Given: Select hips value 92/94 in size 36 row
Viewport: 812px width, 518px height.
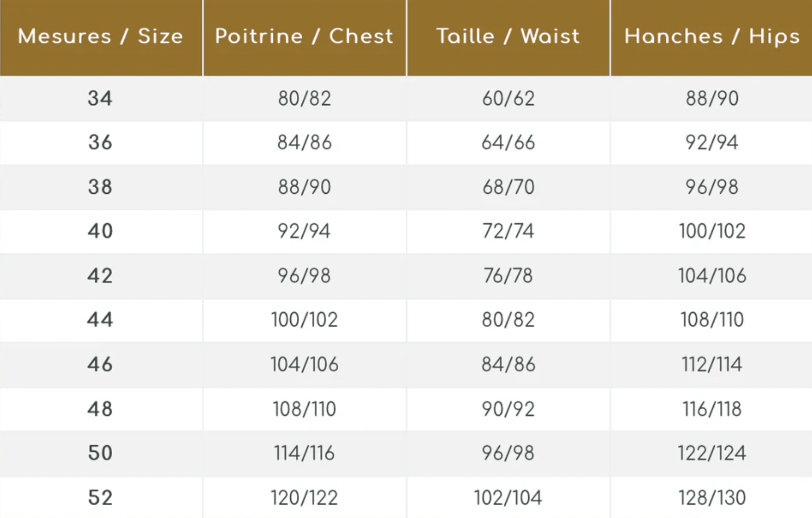Looking at the screenshot, I should coord(712,143).
